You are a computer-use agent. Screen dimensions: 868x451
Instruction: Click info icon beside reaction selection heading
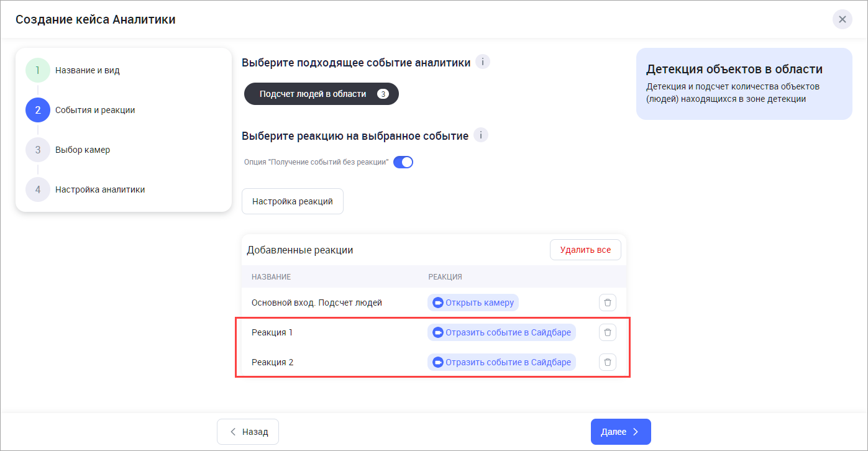click(x=481, y=135)
